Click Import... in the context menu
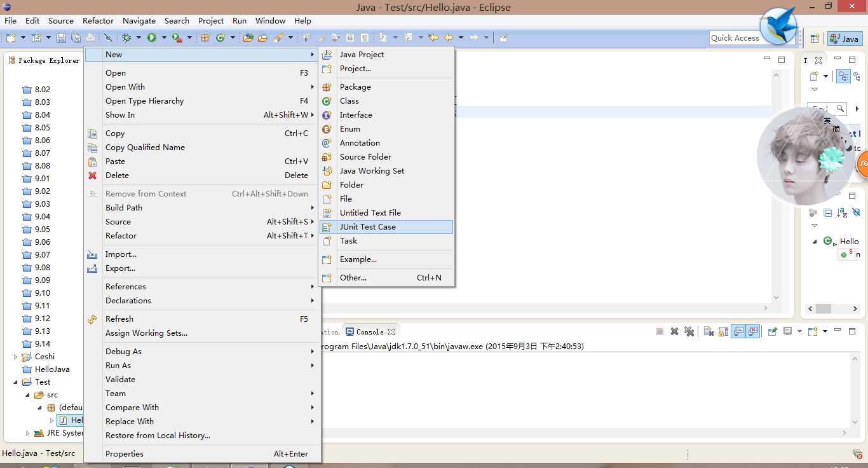 (x=202, y=254)
